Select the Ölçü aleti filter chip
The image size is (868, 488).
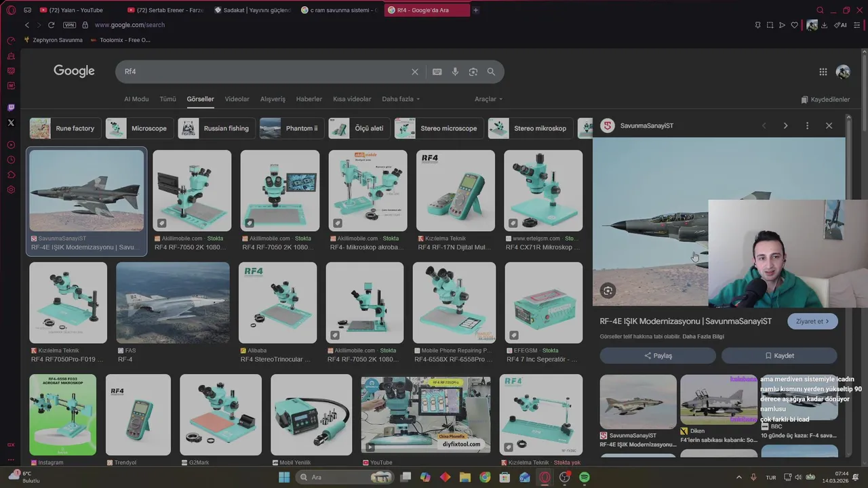[359, 128]
